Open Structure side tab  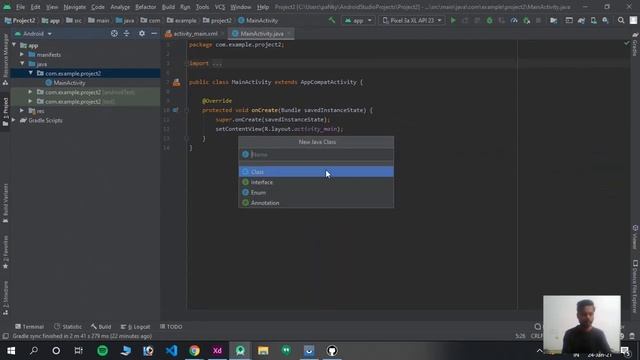[x=5, y=297]
